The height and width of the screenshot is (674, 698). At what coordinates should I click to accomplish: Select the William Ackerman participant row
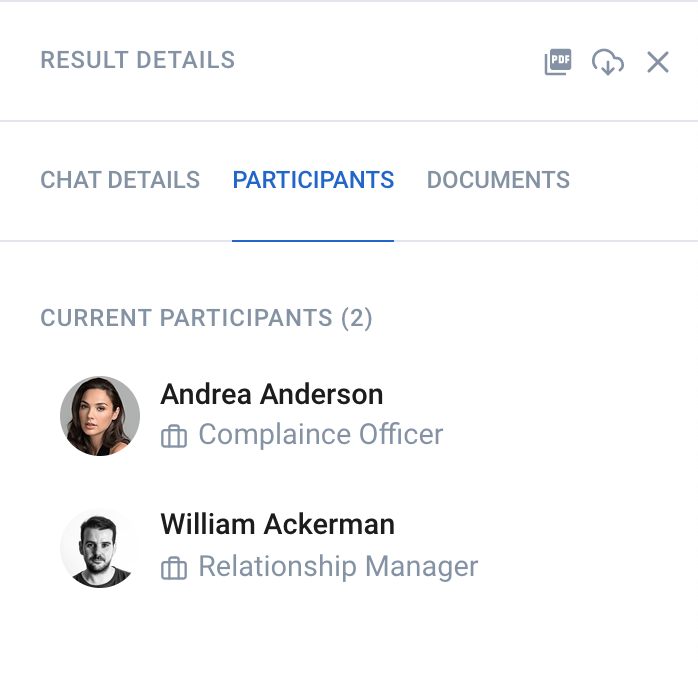[x=349, y=548]
